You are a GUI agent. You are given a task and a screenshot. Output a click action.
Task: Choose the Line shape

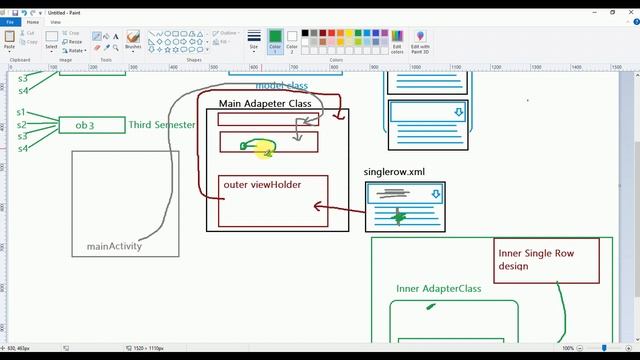tap(151, 34)
